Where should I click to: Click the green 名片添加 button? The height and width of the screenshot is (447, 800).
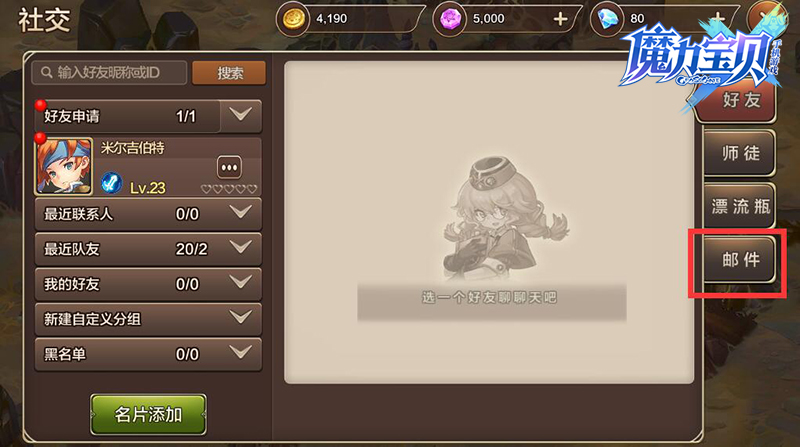(x=148, y=414)
